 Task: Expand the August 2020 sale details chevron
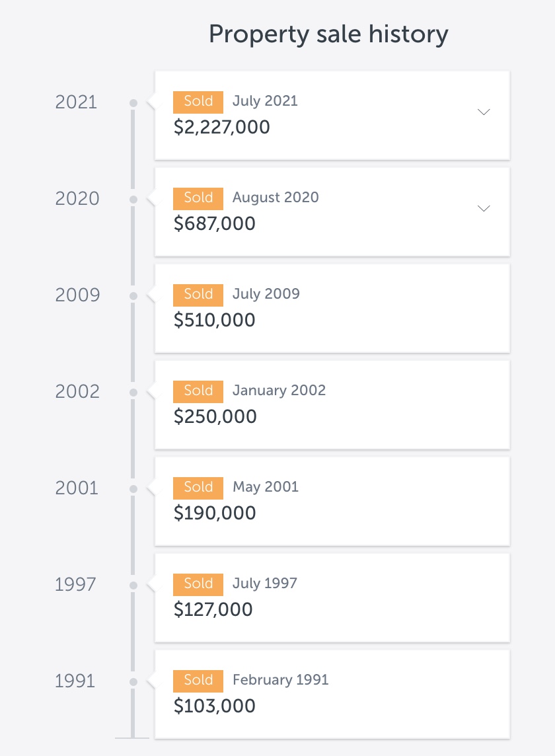click(484, 209)
